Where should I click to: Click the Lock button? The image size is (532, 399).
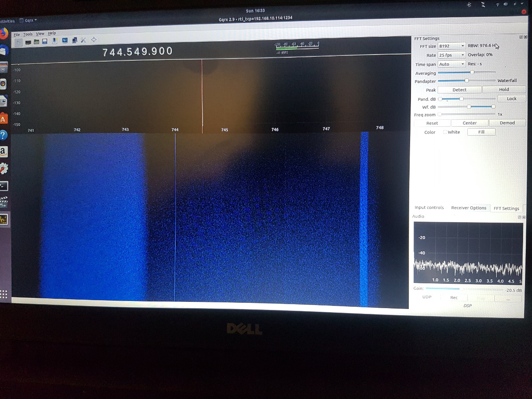click(x=512, y=98)
